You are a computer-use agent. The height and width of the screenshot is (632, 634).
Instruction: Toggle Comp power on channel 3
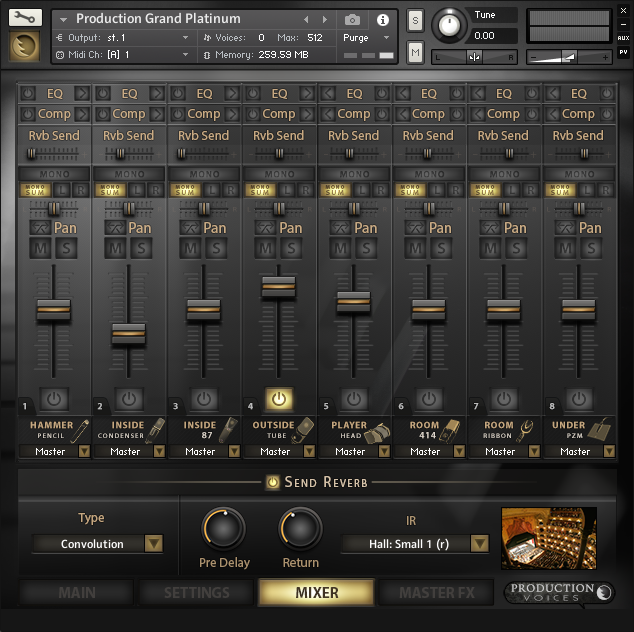(178, 114)
